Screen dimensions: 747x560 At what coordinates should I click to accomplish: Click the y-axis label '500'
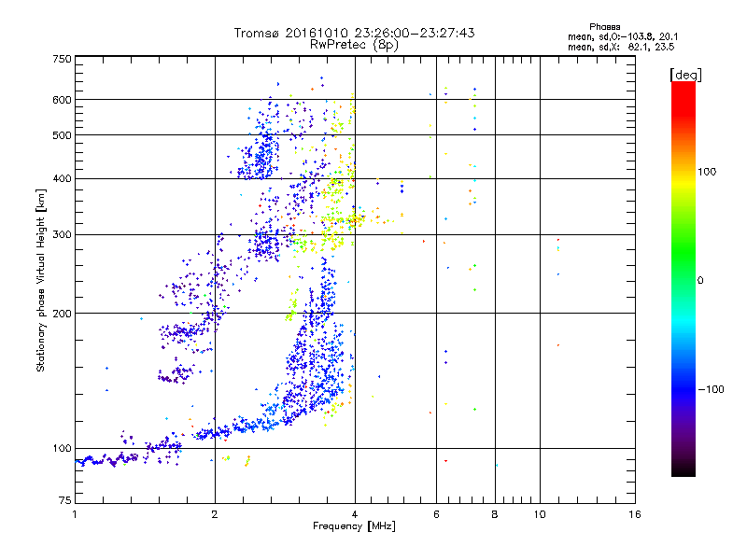point(62,135)
